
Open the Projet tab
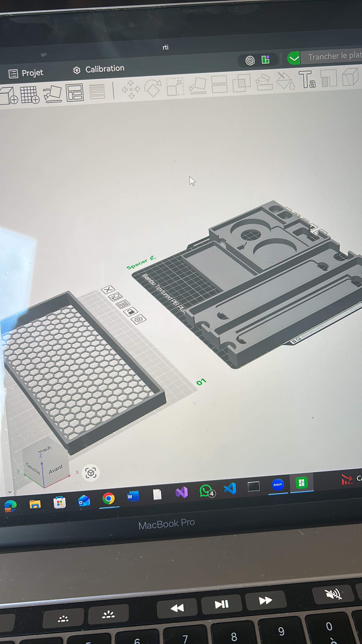(x=26, y=73)
